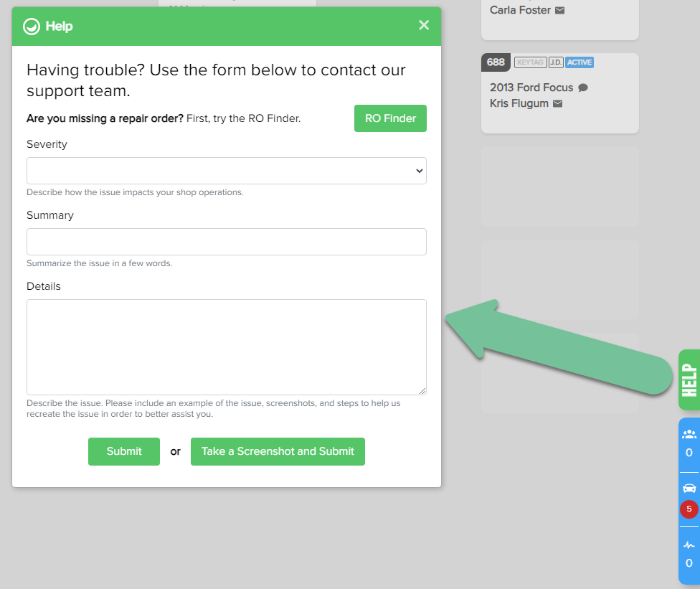
Task: Close the Help dialog with the X
Action: [424, 26]
